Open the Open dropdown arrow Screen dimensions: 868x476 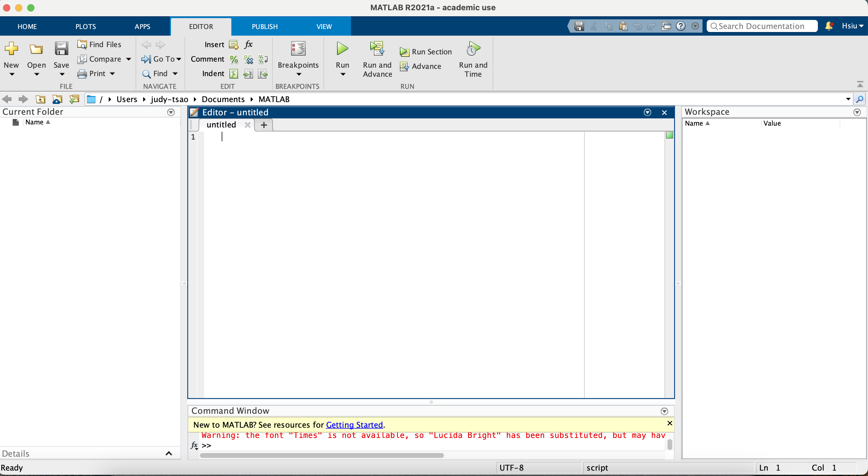pyautogui.click(x=36, y=74)
